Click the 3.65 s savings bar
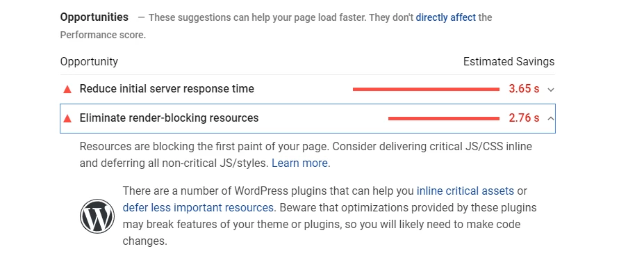The width and height of the screenshot is (644, 258). pos(426,89)
